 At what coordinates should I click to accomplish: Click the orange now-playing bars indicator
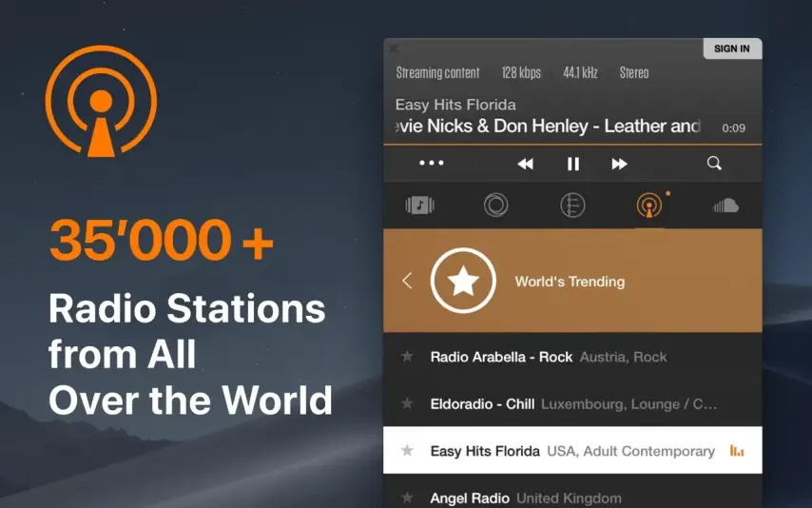(x=736, y=451)
